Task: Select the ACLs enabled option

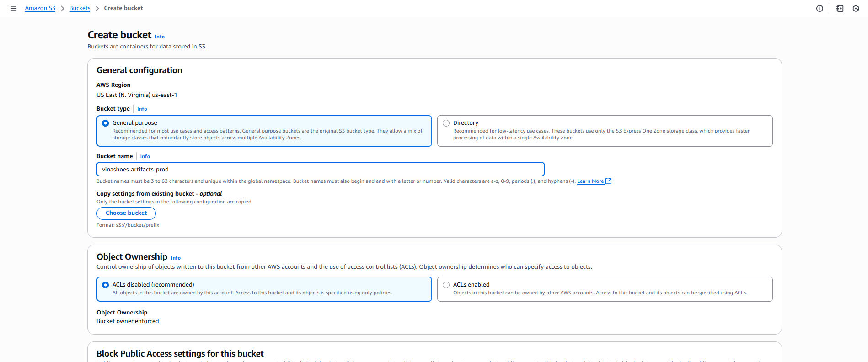Action: 446,285
